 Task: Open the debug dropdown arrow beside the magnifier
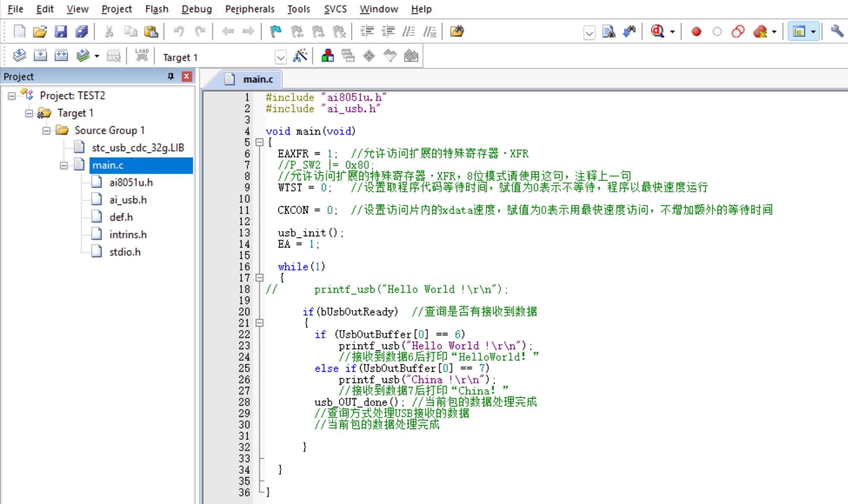point(672,32)
